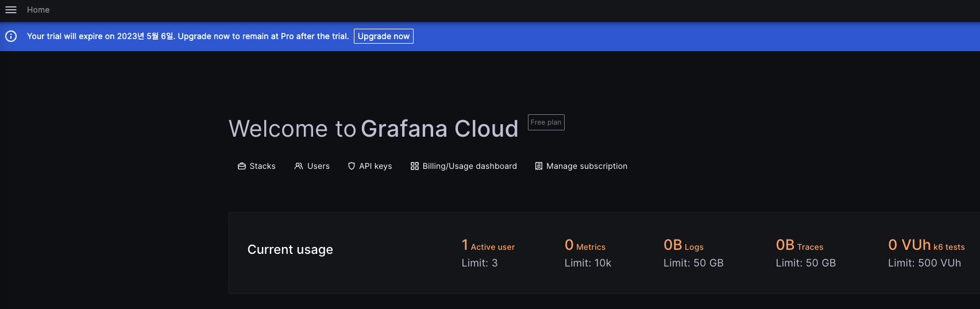Click the Upgrade now button
Screen dimensions: 980x309
pos(384,36)
